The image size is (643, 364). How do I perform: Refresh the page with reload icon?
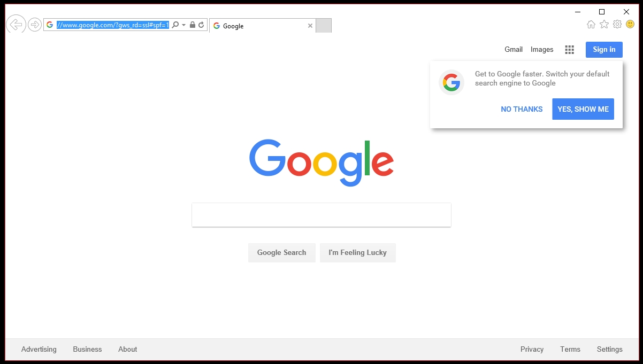pos(201,25)
